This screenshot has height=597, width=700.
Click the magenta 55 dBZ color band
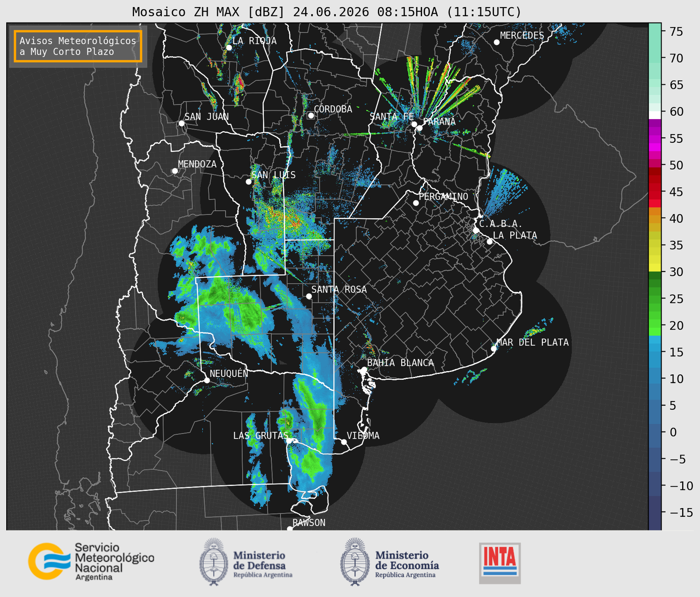[x=655, y=138]
